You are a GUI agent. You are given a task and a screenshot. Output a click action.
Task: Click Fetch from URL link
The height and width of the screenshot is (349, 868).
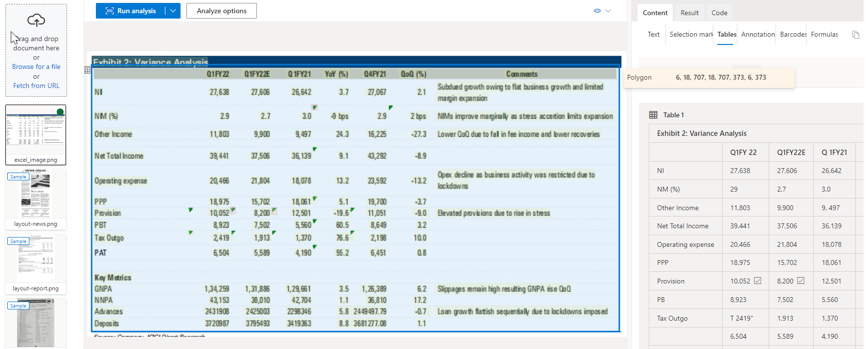[x=36, y=86]
